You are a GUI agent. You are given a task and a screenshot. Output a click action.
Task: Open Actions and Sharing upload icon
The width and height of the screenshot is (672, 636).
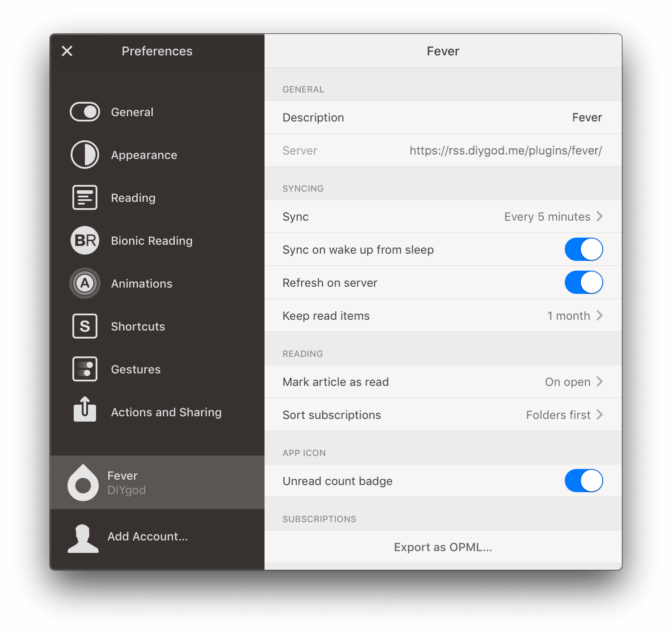coord(85,409)
